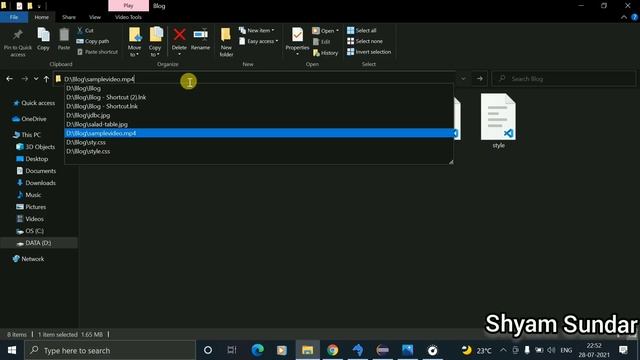Open the style file icon
This screenshot has width=640, height=360.
coord(498,117)
